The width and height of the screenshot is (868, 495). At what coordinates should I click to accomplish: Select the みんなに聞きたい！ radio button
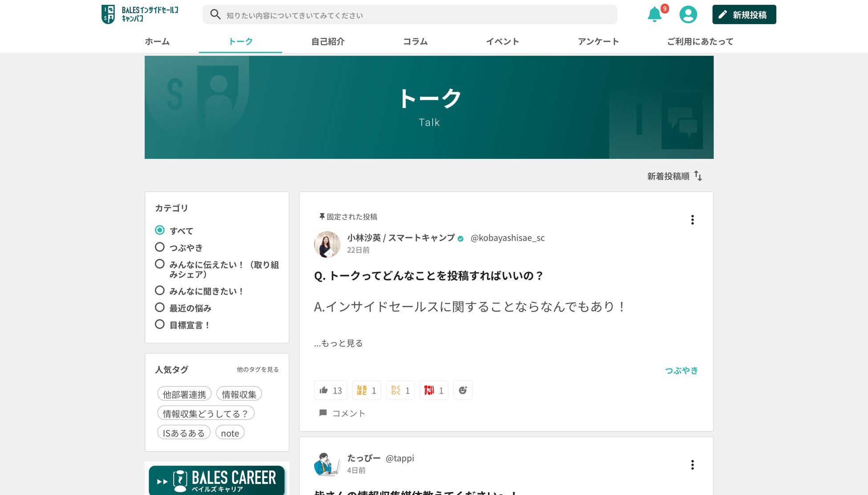160,291
